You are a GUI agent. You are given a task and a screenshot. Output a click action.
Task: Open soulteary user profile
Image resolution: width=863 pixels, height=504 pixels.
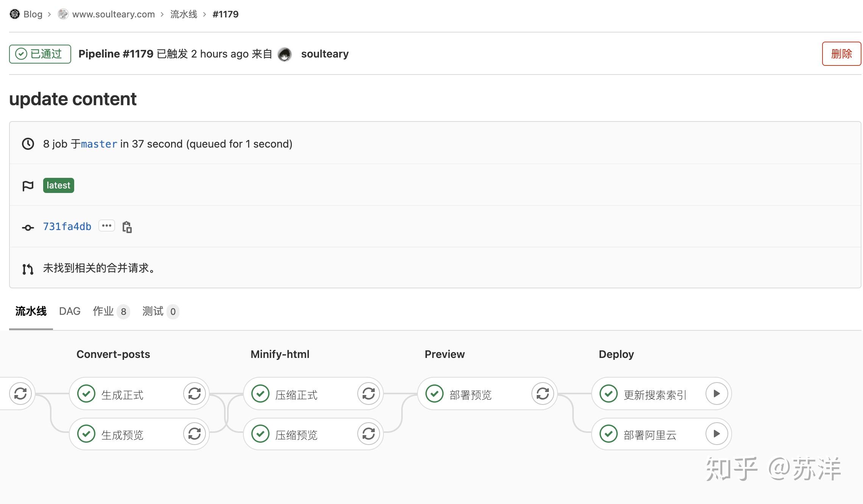pyautogui.click(x=324, y=54)
